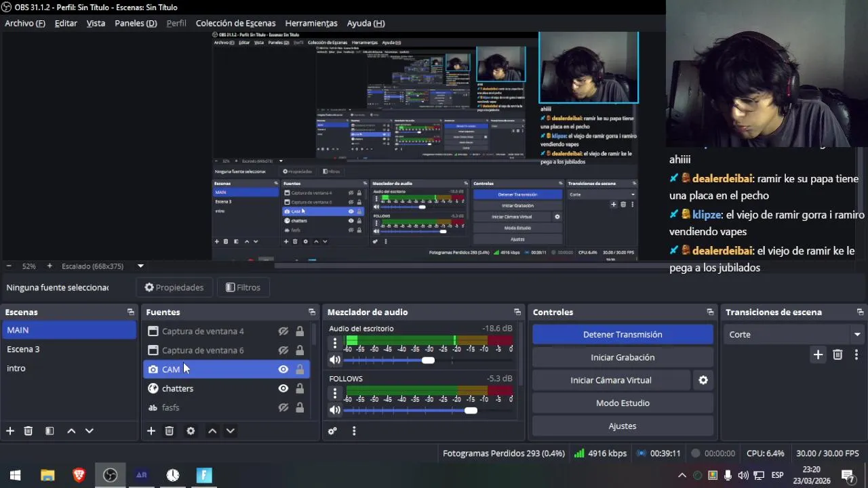This screenshot has width=868, height=488.
Task: Move scene down with the arrow icon
Action: [89, 430]
